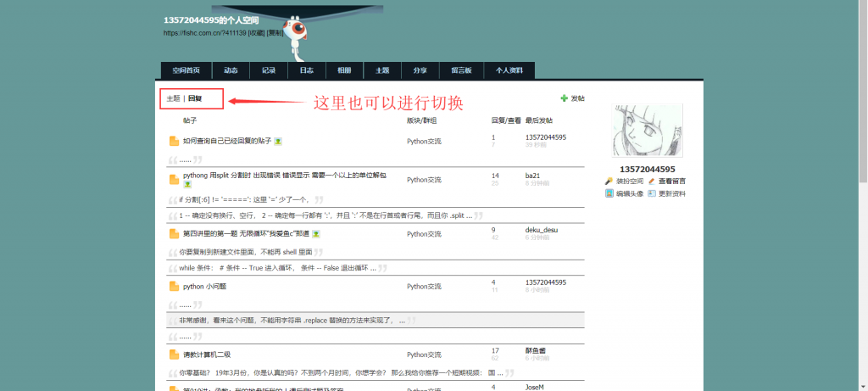Open the python 小问题 post
This screenshot has height=391, width=868.
click(204, 287)
